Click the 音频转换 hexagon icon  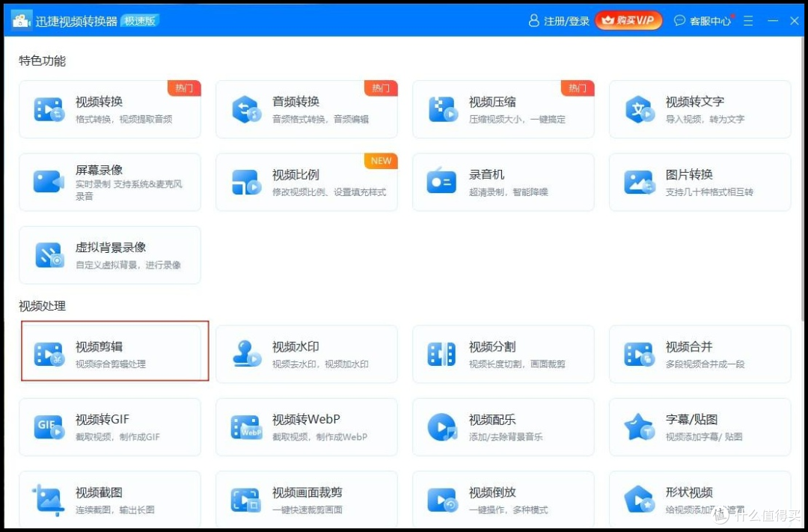tap(246, 109)
